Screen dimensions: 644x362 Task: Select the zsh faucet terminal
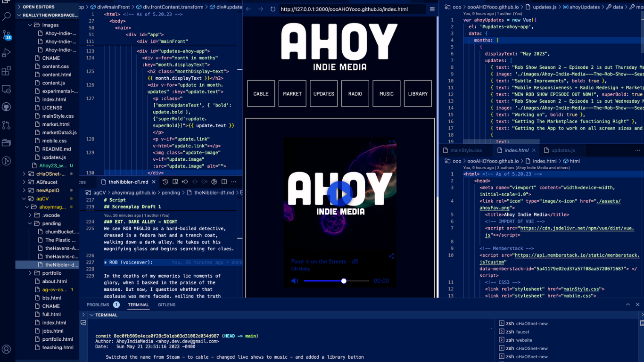(x=522, y=332)
